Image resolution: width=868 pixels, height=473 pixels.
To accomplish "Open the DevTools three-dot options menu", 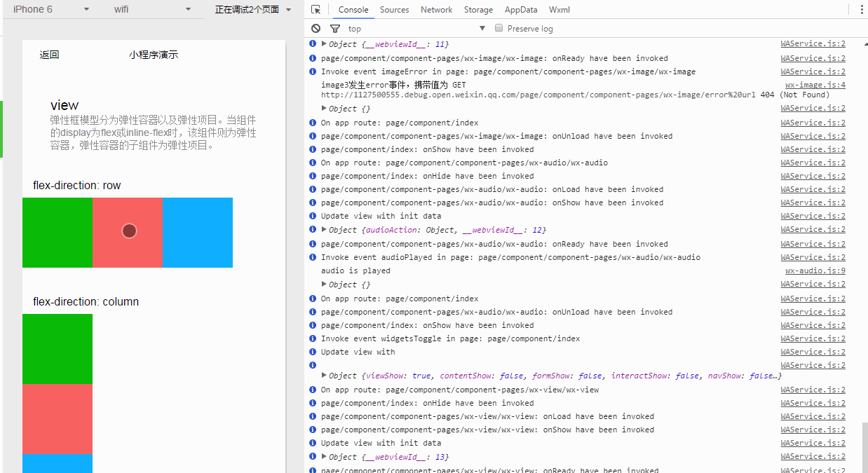I will coord(861,10).
